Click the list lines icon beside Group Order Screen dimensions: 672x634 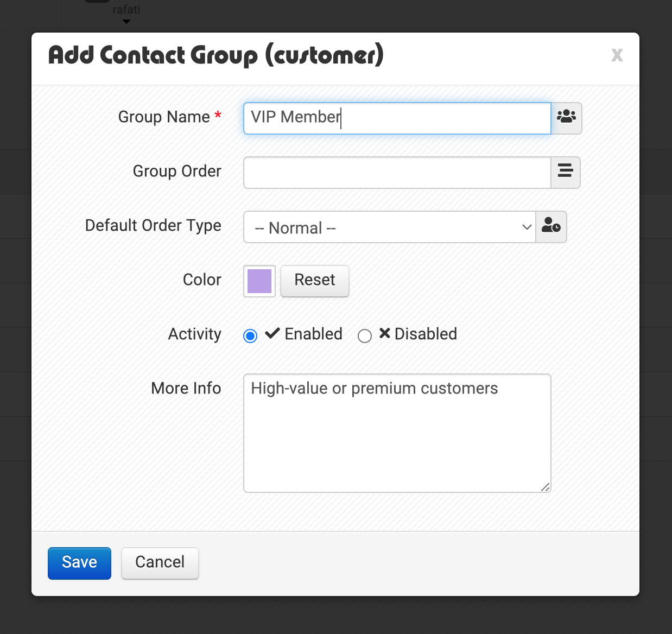(x=565, y=170)
